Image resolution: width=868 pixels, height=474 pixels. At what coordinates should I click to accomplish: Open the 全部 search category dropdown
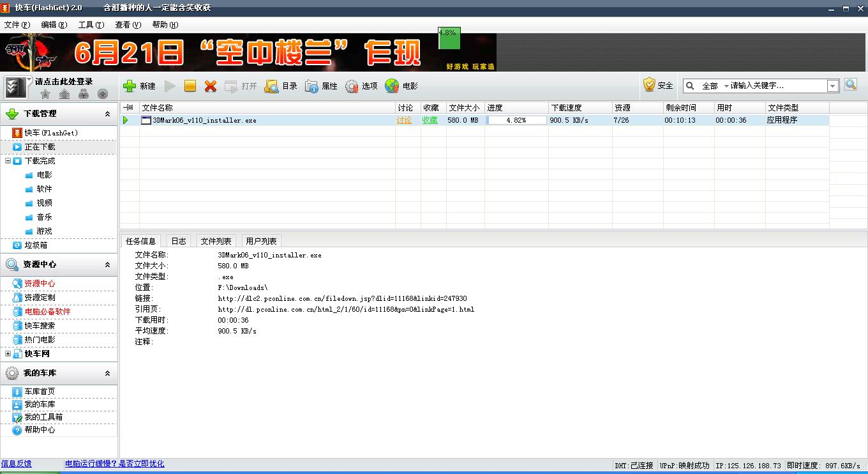coord(715,86)
